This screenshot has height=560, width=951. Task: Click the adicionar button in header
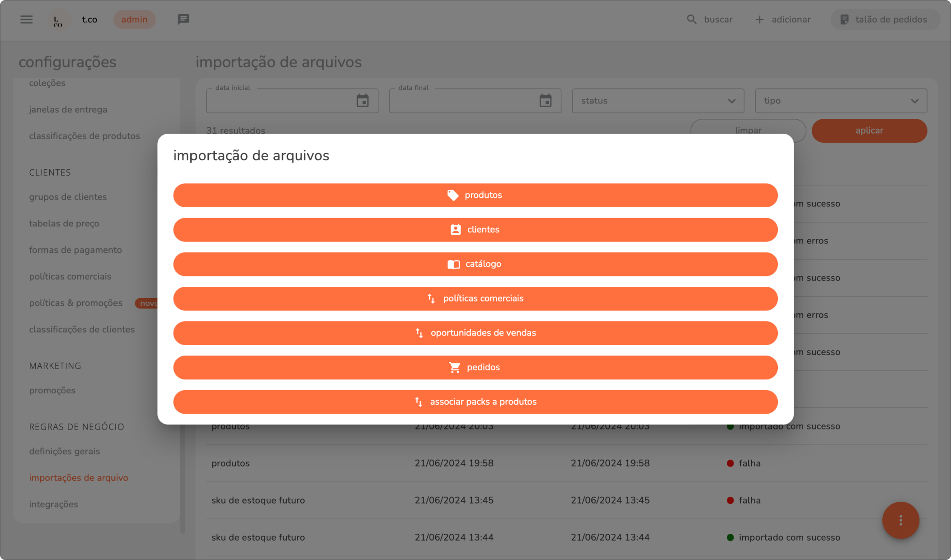(783, 19)
